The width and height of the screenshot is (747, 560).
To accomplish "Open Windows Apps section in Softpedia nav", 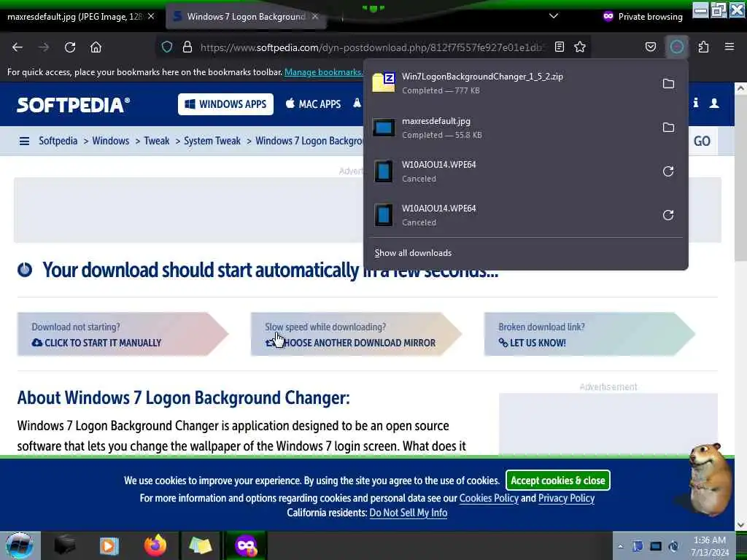I will click(226, 104).
